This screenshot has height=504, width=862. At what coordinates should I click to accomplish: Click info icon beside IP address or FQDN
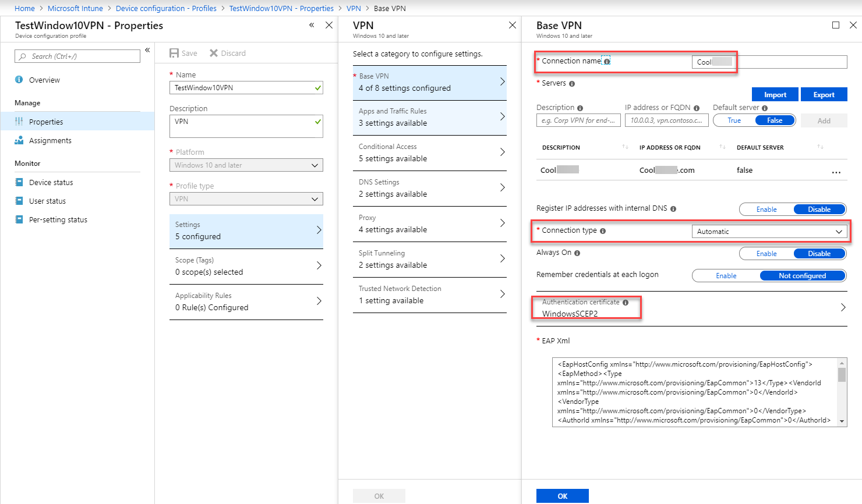click(697, 108)
